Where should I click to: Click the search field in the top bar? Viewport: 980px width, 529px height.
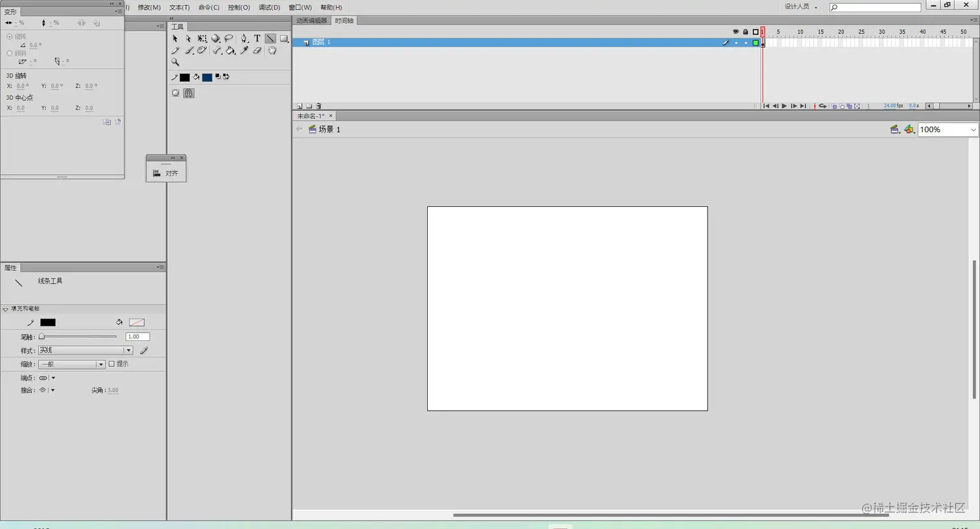point(875,7)
